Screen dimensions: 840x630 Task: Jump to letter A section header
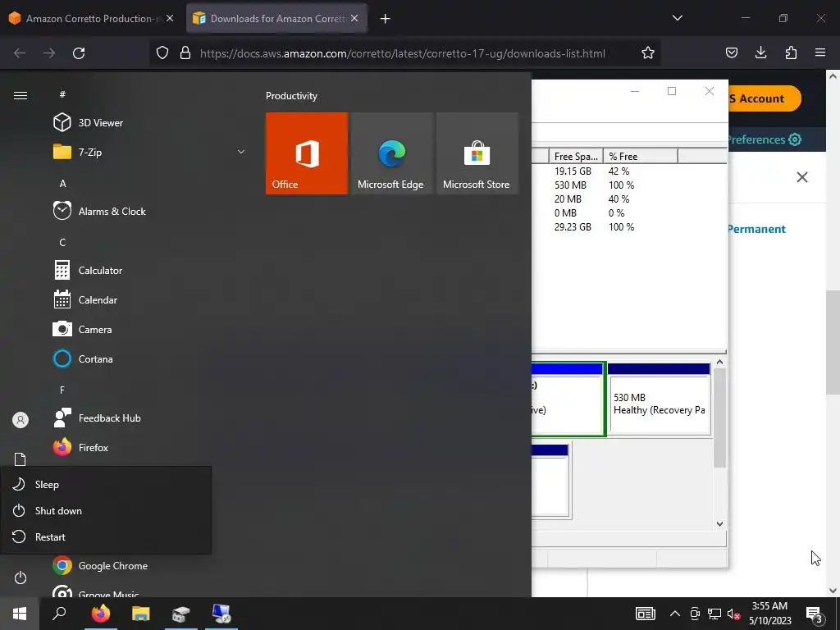pyautogui.click(x=62, y=184)
